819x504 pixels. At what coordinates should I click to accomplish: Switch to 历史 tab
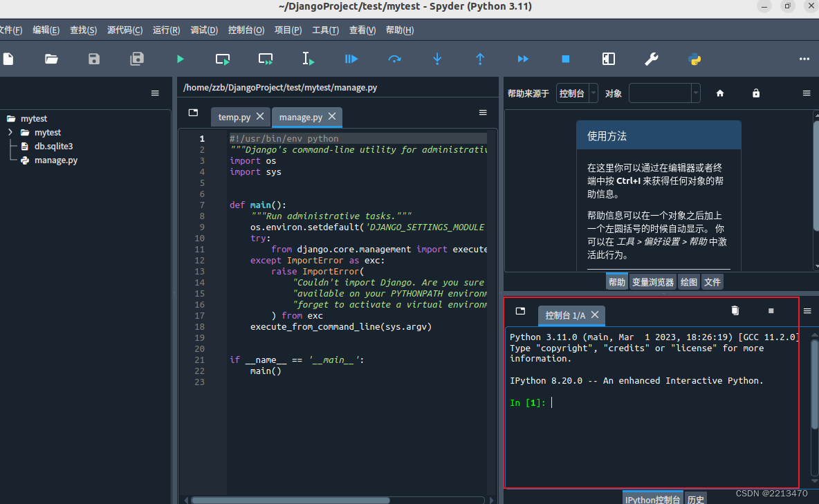click(696, 499)
